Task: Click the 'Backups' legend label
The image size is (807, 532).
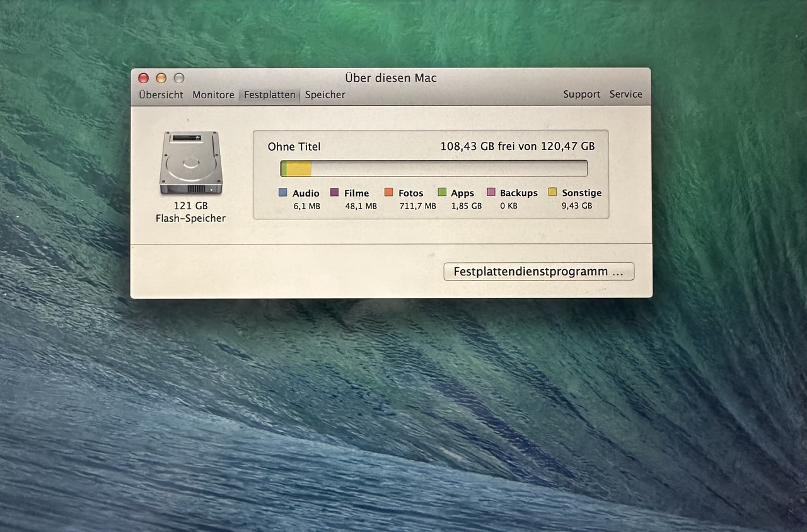Action: (519, 193)
